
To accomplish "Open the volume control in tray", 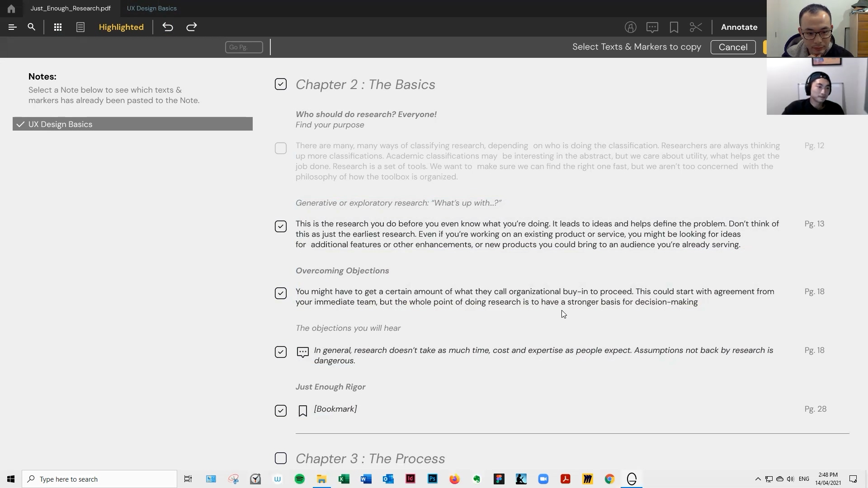I will click(790, 479).
